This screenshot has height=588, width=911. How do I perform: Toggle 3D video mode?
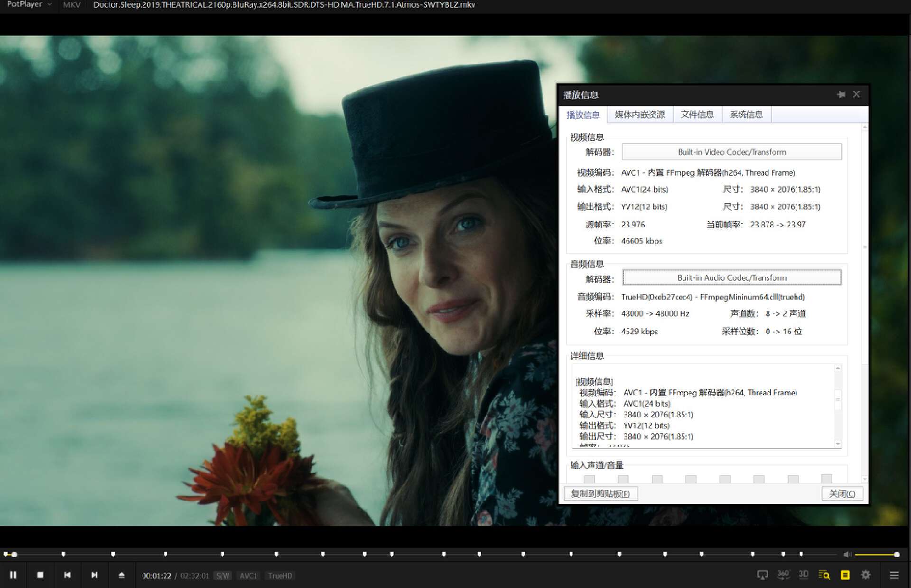(x=803, y=575)
